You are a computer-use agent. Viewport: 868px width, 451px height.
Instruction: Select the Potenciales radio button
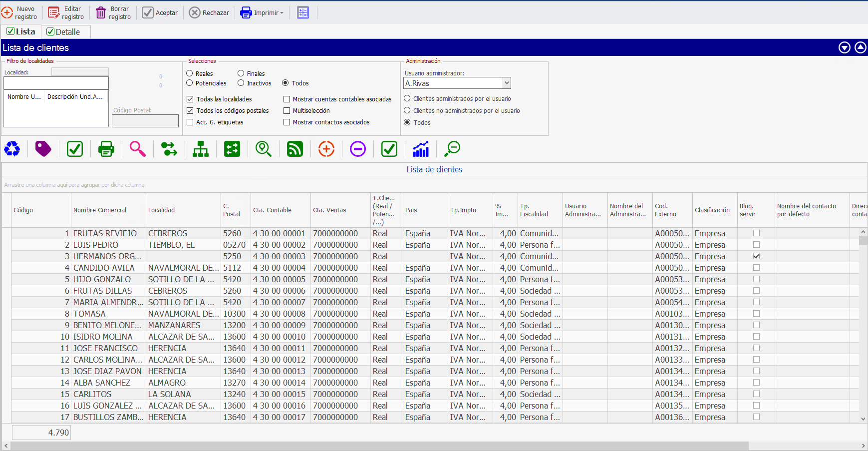190,83
